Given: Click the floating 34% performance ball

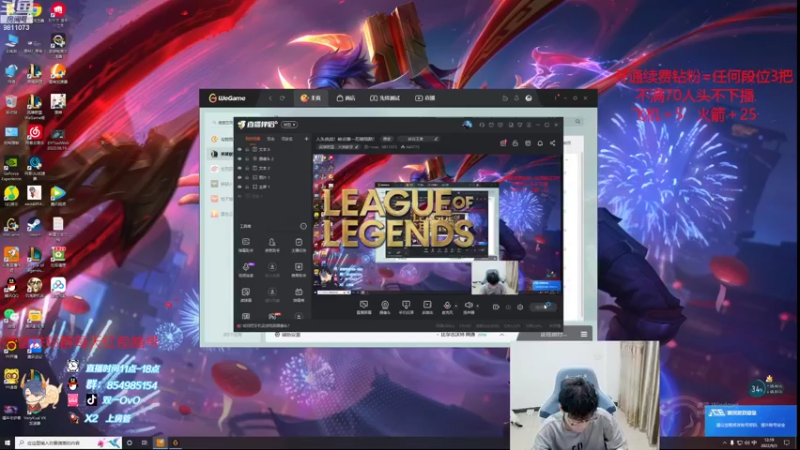Looking at the screenshot, I should pos(757,389).
